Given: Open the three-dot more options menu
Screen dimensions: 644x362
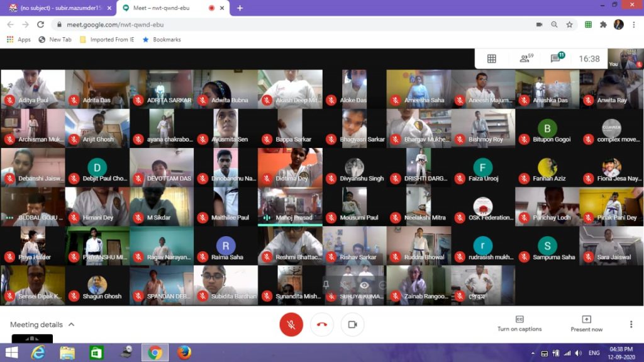Looking at the screenshot, I should pos(631,324).
